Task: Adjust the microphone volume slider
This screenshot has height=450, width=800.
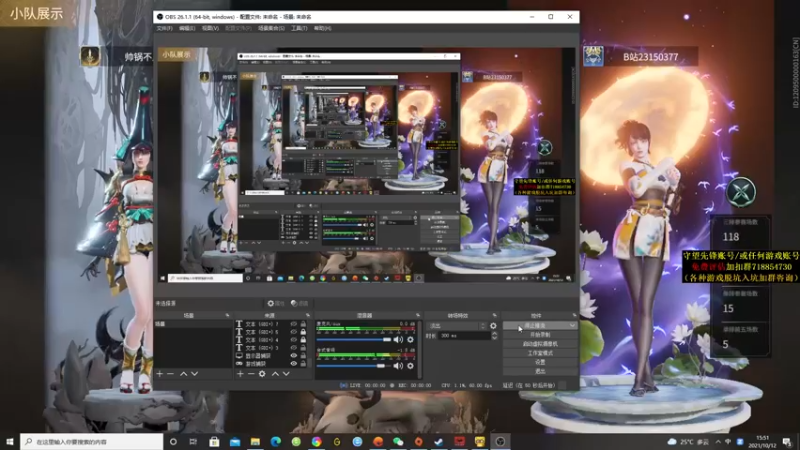Action: coord(354,339)
